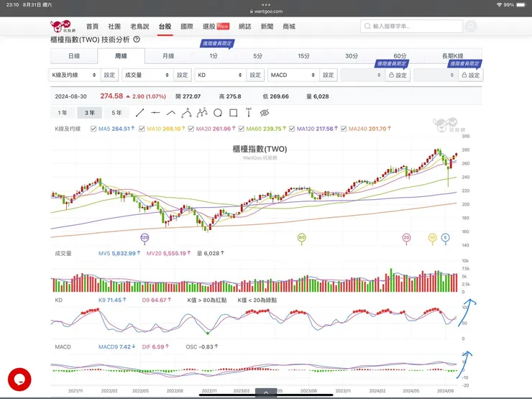
Task: Select the trend line drawing tool
Action: click(139, 113)
